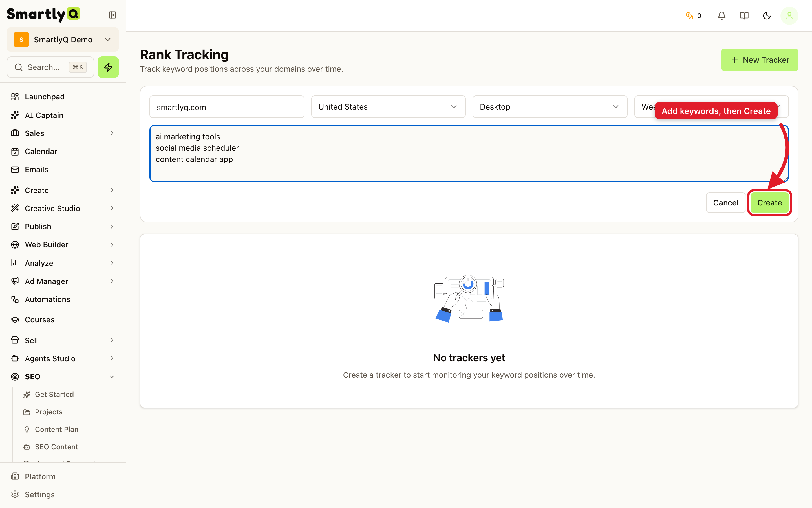Click the smartlyq.com domain field
Viewport: 812px width, 508px height.
(227, 107)
